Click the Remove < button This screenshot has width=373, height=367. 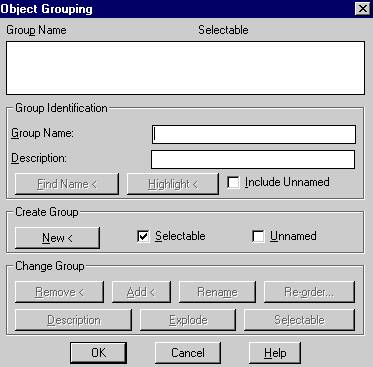click(x=59, y=292)
